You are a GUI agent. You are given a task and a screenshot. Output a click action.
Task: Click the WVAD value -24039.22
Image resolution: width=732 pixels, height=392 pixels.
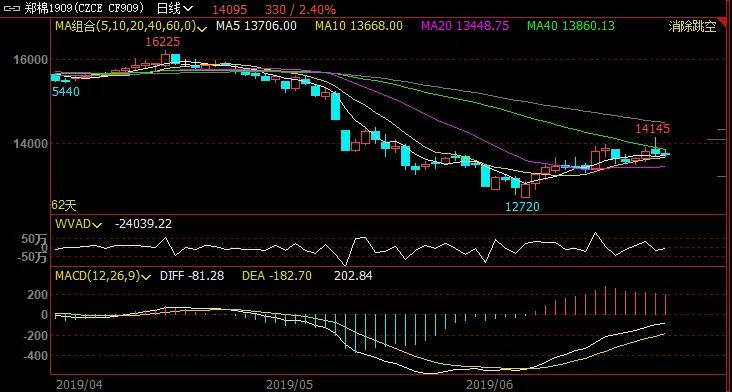click(x=143, y=224)
